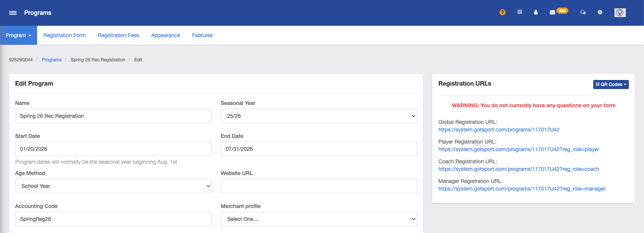Open the mail inbox envelope icon
This screenshot has width=644, height=233.
(552, 12)
